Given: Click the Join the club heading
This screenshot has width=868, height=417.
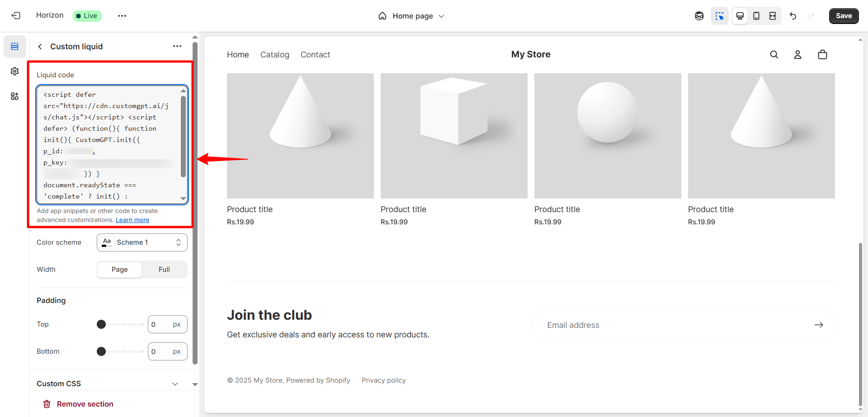Looking at the screenshot, I should pyautogui.click(x=269, y=315).
